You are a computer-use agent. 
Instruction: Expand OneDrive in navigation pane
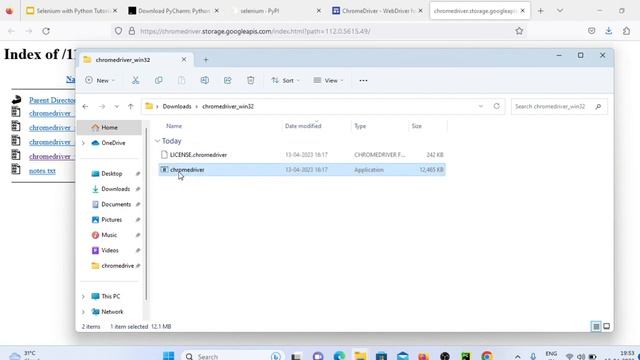(x=83, y=143)
